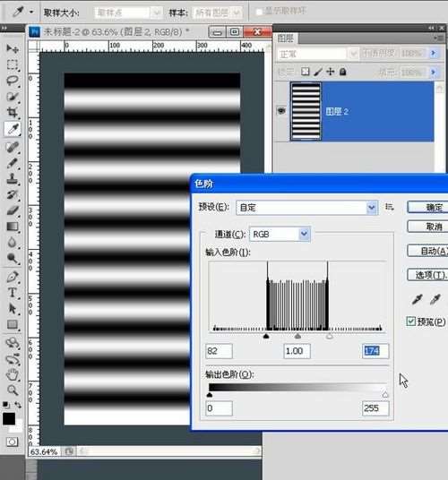Select the History Brush tool
This screenshot has height=480, width=448.
[13, 194]
